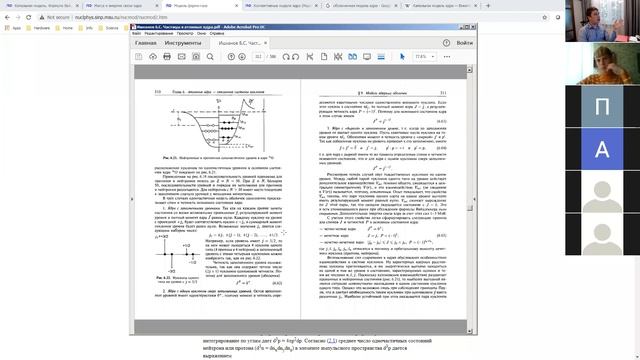Click the Войти sign-in button

(464, 43)
